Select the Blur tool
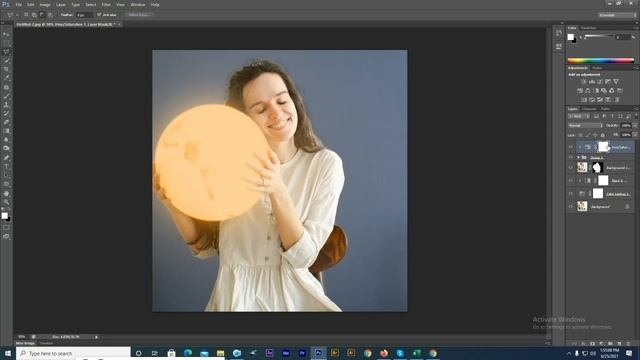 [x=6, y=140]
